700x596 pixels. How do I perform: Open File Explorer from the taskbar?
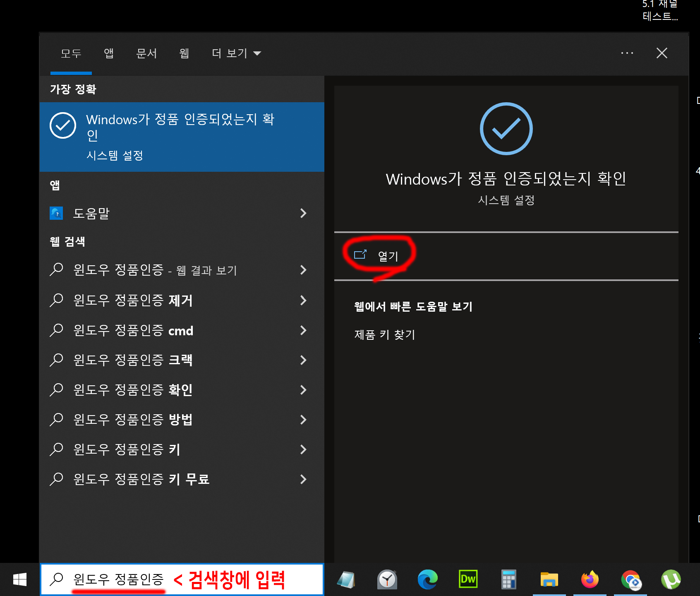tap(549, 579)
